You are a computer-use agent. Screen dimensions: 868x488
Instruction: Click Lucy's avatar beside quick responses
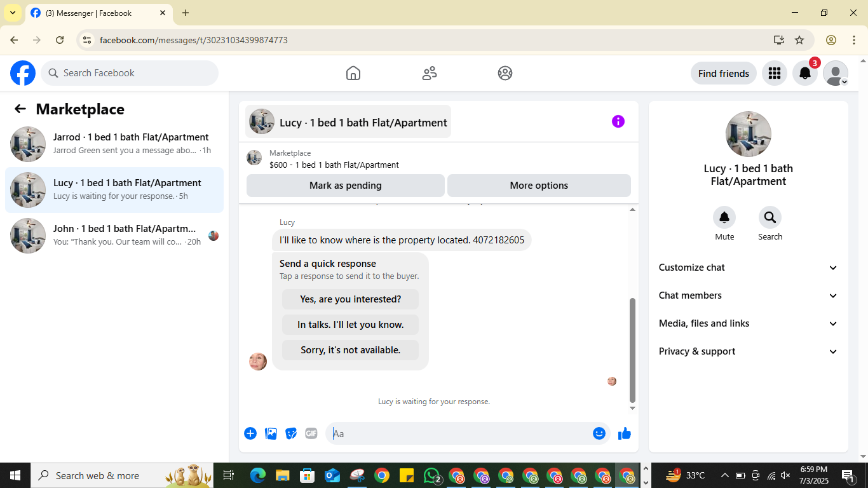pyautogui.click(x=258, y=362)
